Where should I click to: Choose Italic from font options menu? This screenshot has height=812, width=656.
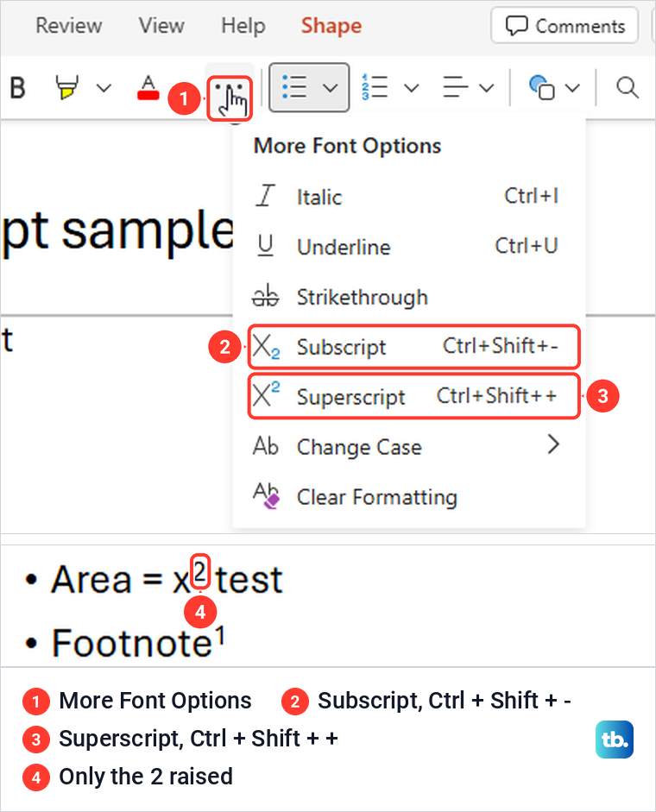tap(409, 197)
